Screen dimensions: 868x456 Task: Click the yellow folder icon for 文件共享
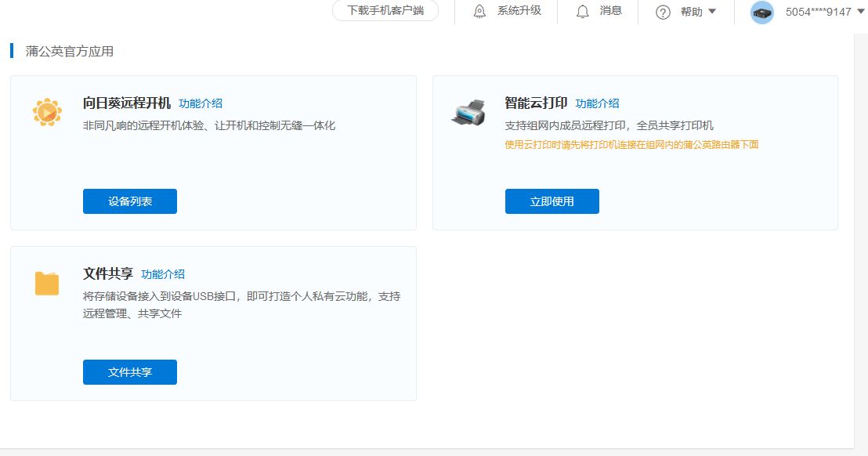pyautogui.click(x=47, y=284)
